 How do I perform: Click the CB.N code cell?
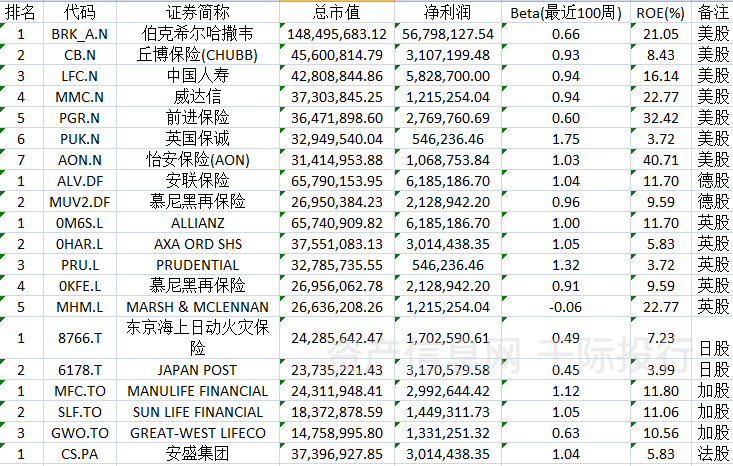pyautogui.click(x=79, y=55)
